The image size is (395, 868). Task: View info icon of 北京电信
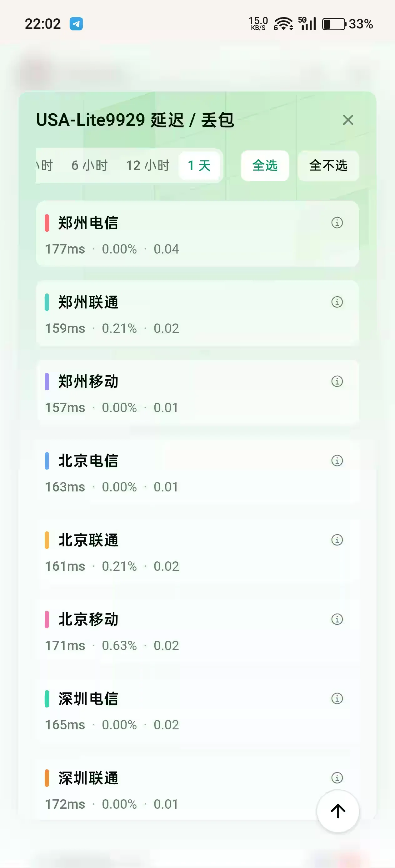[x=337, y=461]
